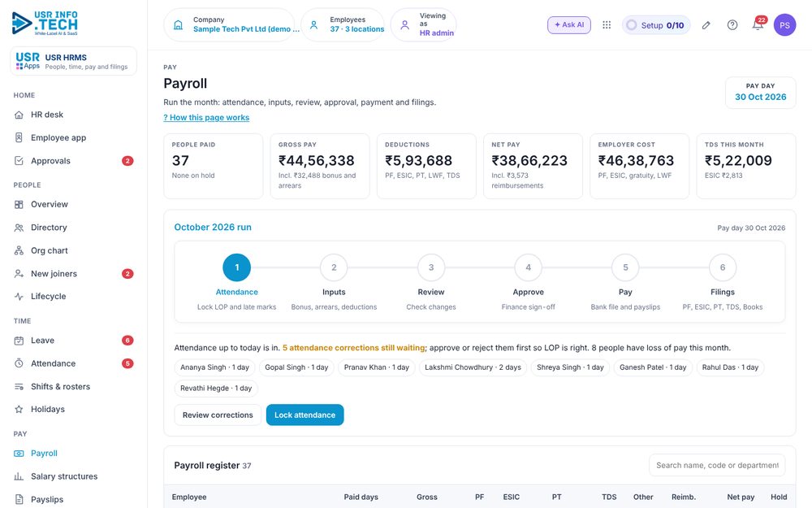Click the Leave calendar icon
812x508 pixels.
(x=19, y=341)
